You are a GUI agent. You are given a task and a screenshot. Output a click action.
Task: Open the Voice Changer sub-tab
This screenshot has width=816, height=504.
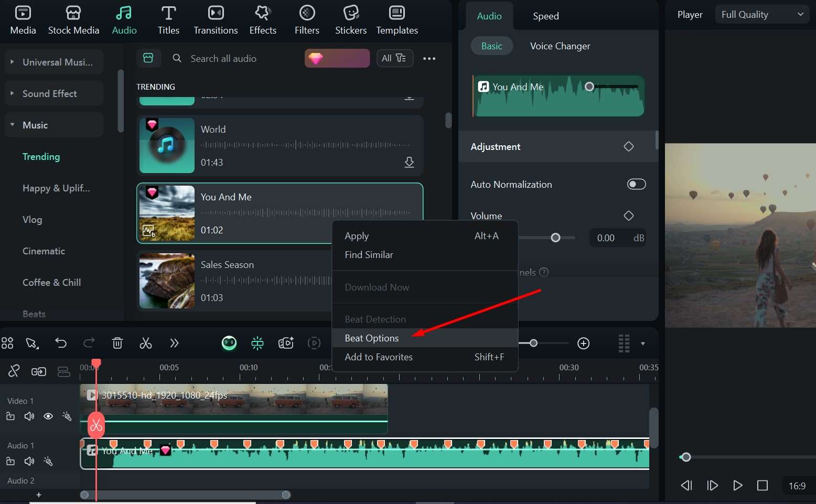560,46
